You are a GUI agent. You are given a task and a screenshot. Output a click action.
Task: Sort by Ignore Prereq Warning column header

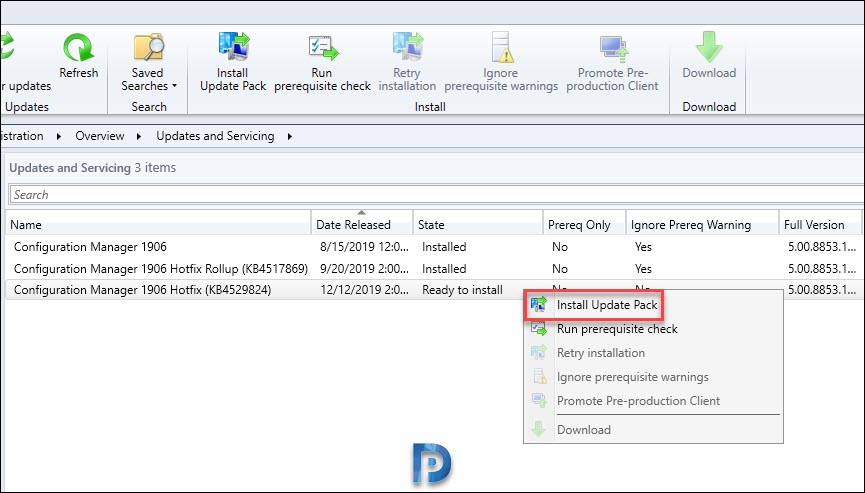click(x=702, y=224)
